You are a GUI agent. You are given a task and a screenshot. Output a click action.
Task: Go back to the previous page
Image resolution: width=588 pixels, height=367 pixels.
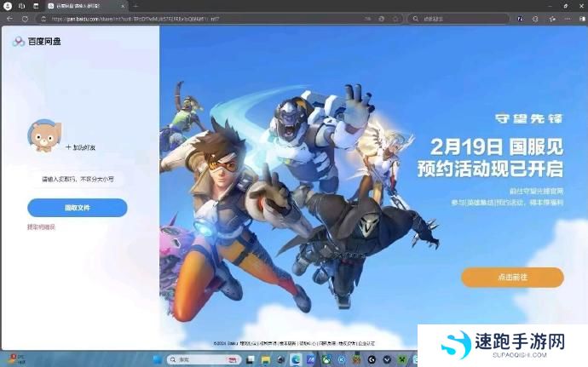click(9, 19)
